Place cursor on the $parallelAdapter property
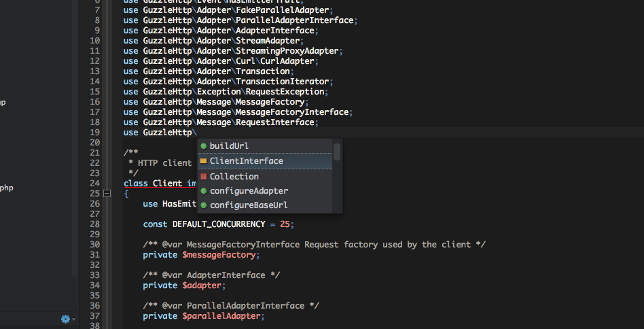The width and height of the screenshot is (644, 329). point(221,316)
